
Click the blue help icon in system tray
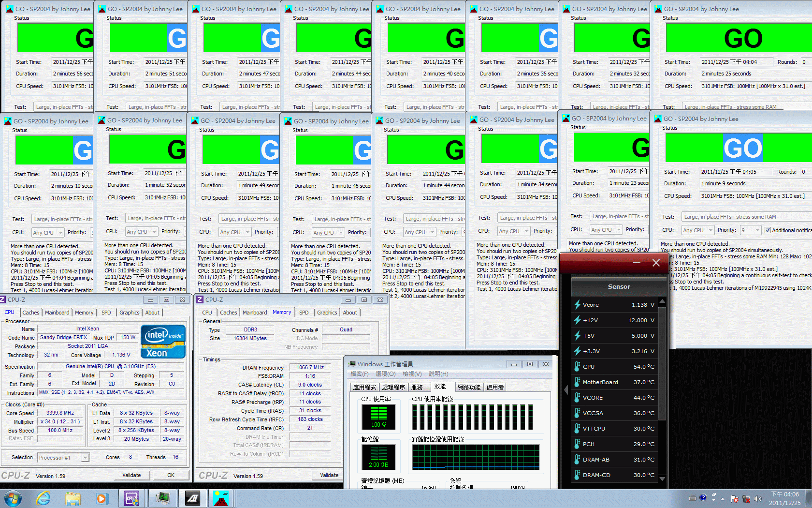tap(703, 497)
